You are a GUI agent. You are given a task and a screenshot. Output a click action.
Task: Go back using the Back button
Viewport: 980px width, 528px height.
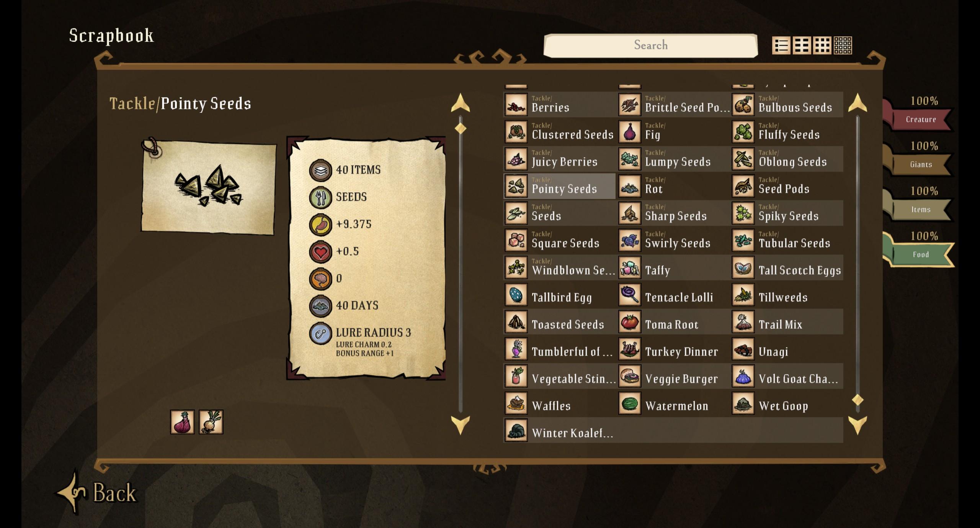(x=98, y=492)
